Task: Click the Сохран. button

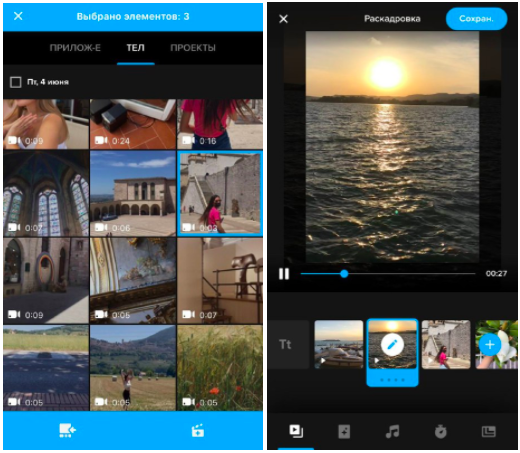Action: 476,19
